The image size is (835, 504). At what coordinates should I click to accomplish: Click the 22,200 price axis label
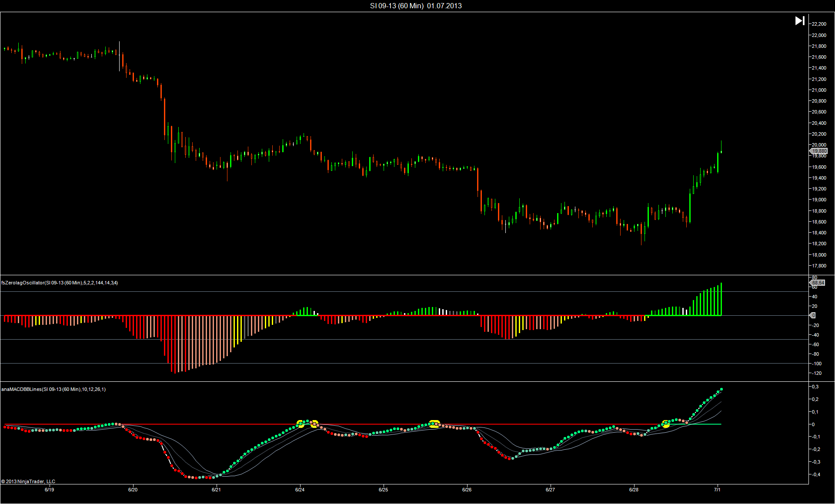819,24
